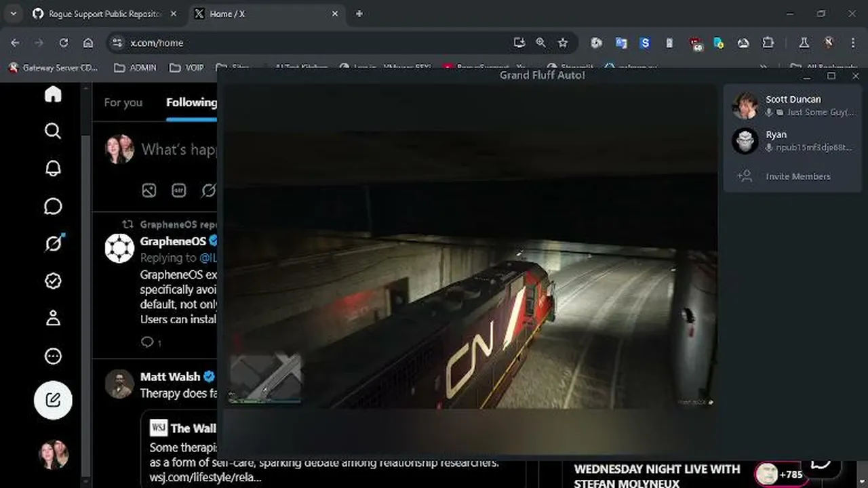Select the Home / X browser tab
This screenshot has width=868, height=488.
click(x=265, y=14)
